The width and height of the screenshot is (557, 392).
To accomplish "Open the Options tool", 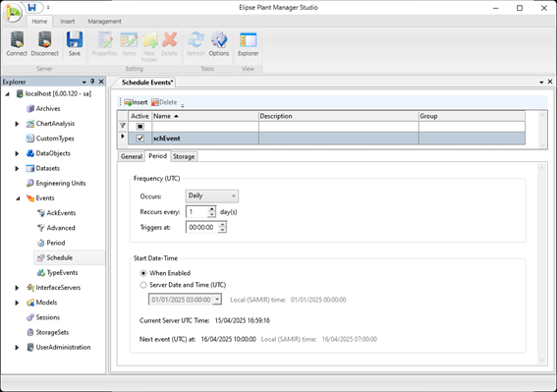I will pos(219,43).
